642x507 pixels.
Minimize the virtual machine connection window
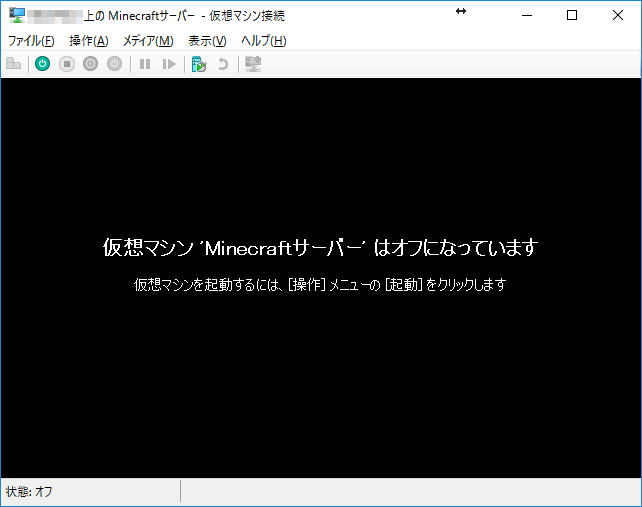pos(527,16)
